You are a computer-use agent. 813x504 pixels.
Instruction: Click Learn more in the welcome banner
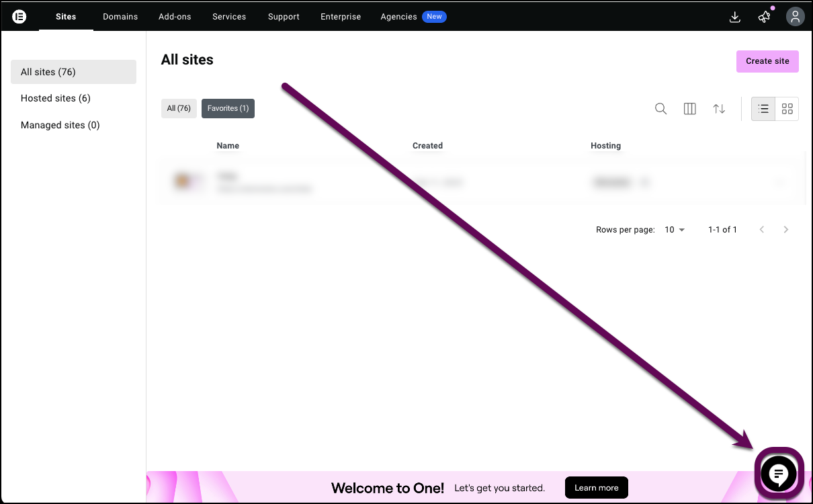(x=596, y=487)
